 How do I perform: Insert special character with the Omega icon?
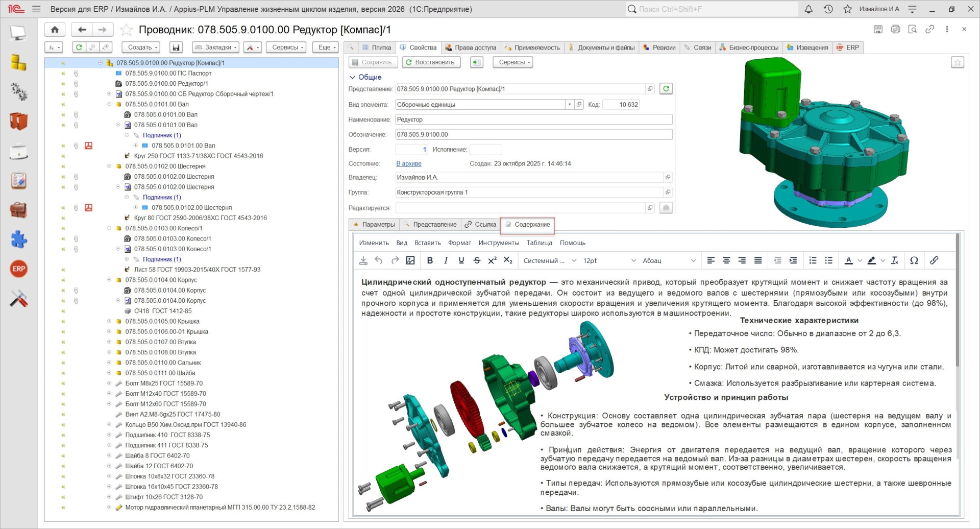tap(914, 260)
